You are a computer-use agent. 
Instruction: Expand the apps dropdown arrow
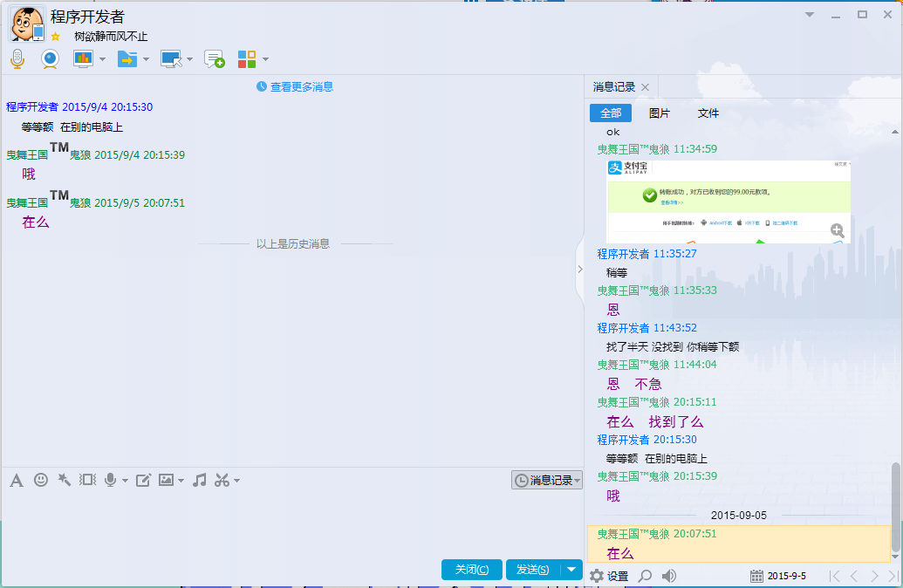tap(265, 59)
